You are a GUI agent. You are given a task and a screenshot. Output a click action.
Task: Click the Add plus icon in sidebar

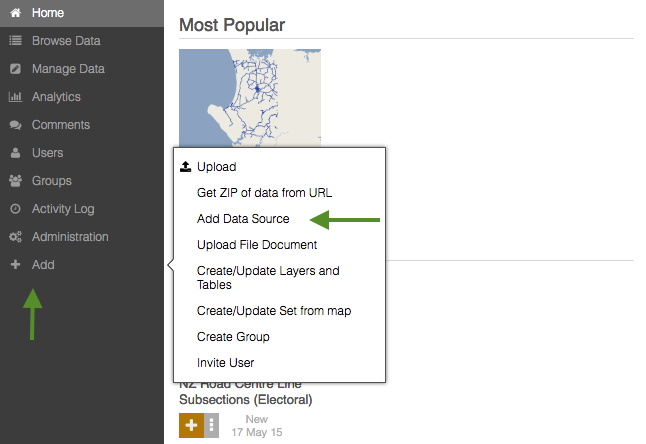point(15,264)
